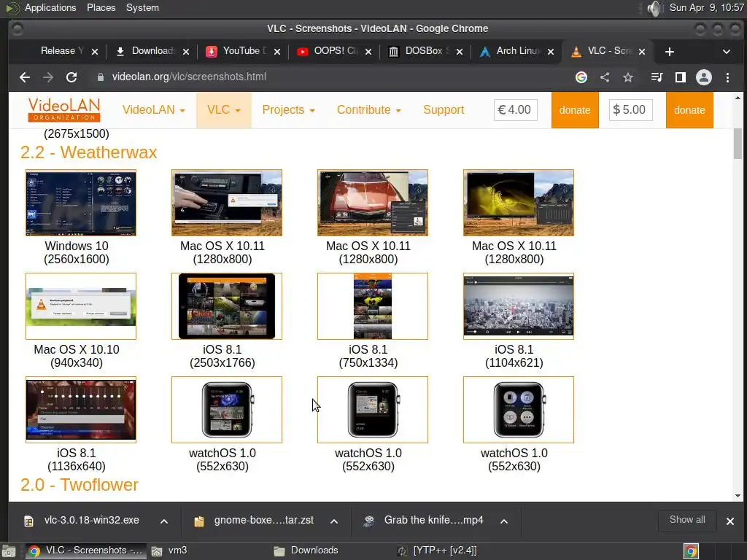Open Chrome three-dot menu
This screenshot has width=747, height=560.
point(727,77)
